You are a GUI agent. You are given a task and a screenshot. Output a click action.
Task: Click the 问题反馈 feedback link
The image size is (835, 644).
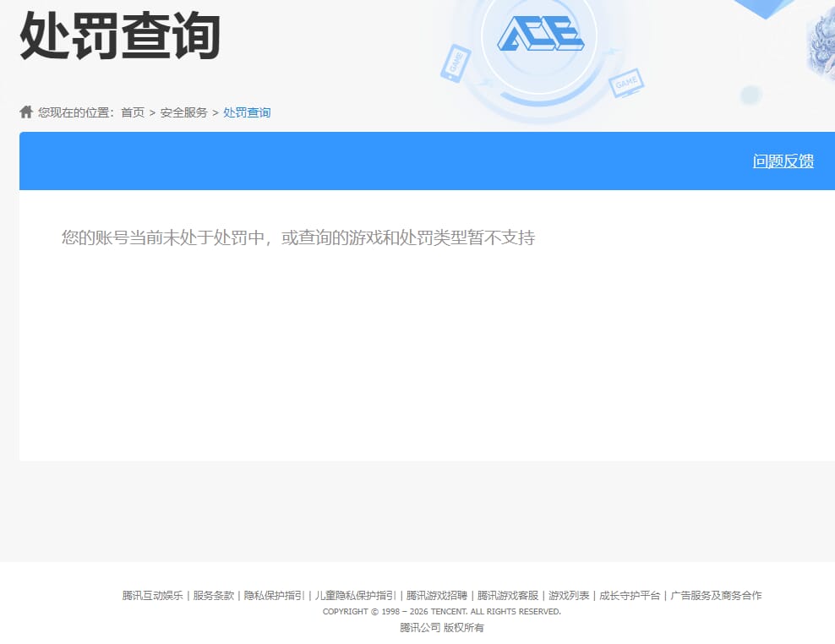tap(783, 161)
